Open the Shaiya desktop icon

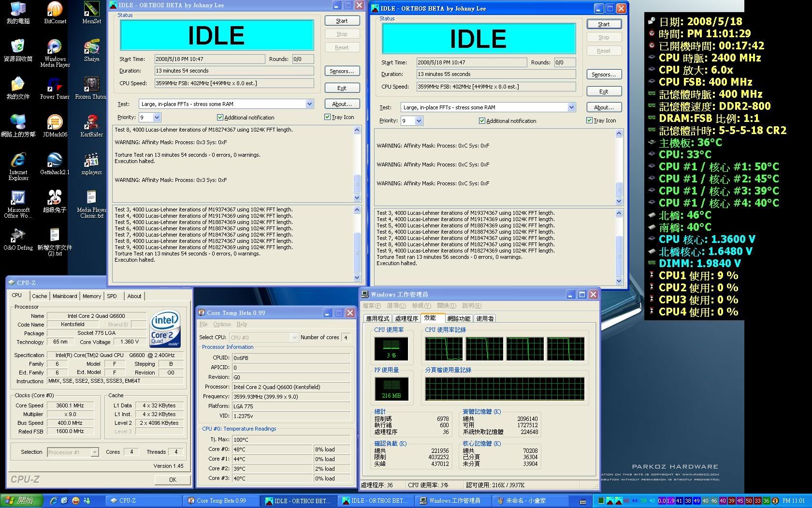point(91,50)
